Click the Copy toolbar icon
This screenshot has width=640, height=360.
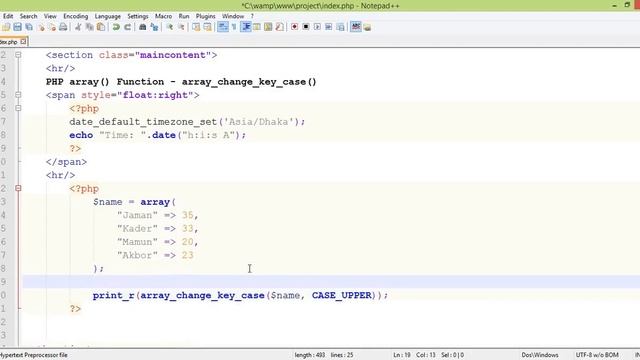(x=89, y=27)
